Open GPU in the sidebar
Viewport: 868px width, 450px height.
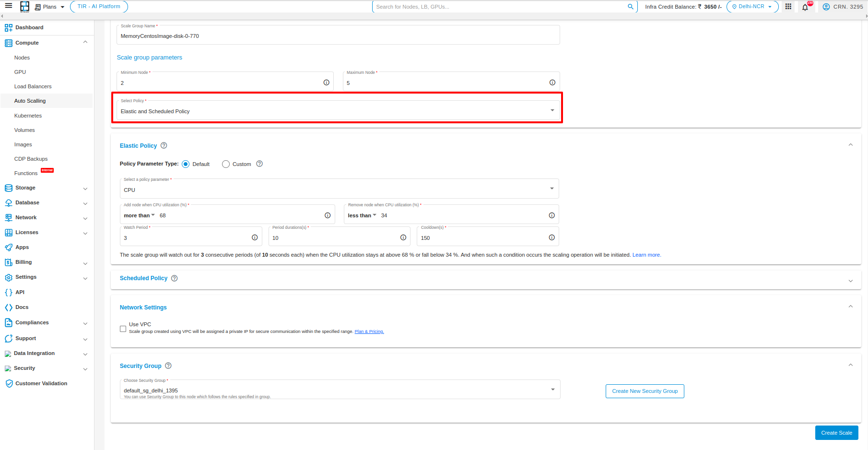[20, 72]
